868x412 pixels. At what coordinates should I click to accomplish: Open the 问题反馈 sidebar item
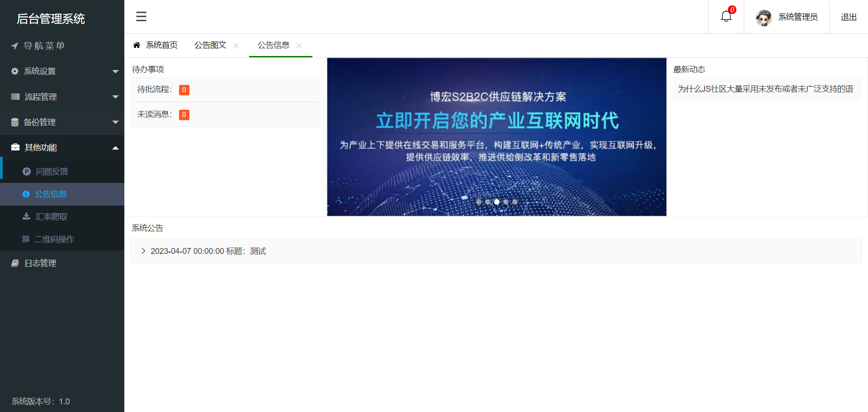pyautogui.click(x=52, y=171)
